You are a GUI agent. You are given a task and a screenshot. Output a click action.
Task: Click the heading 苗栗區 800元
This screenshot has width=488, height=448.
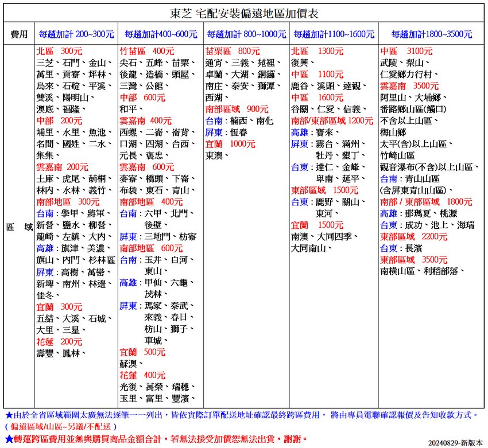233,51
